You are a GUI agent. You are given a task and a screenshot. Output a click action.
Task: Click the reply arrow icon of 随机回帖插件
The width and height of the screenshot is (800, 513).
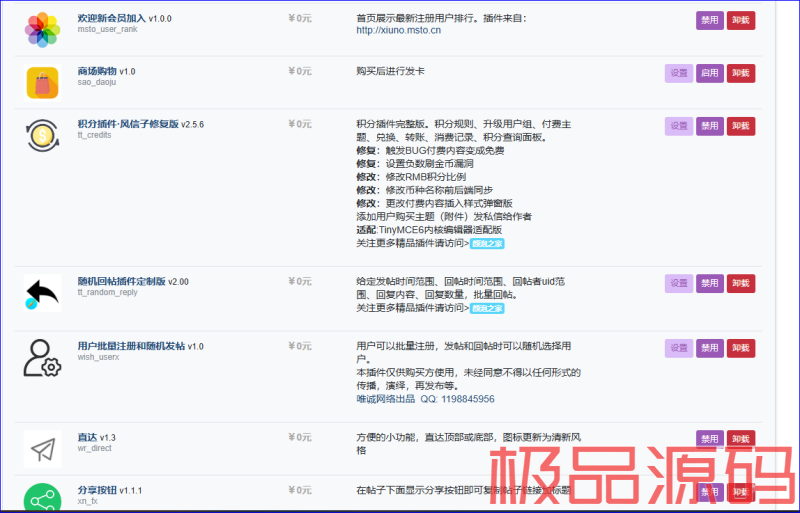tap(42, 293)
